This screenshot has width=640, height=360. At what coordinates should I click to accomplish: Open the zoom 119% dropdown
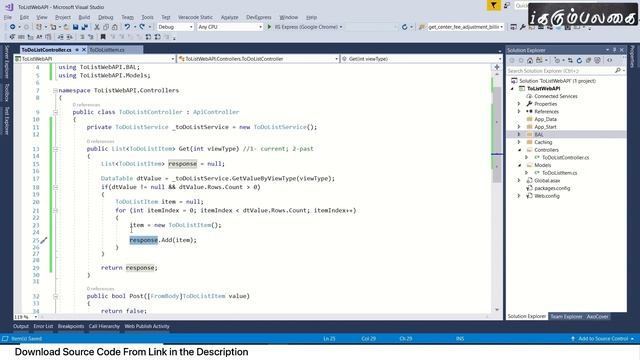[x=36, y=317]
